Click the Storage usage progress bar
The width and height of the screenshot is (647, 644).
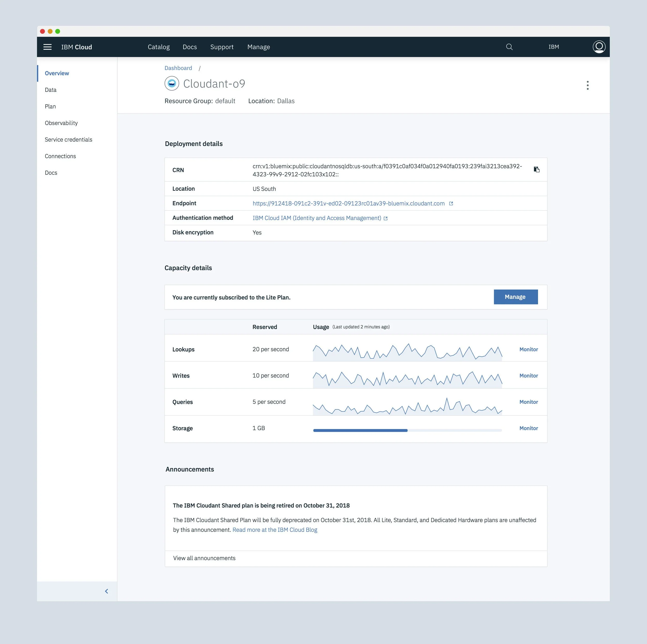407,430
